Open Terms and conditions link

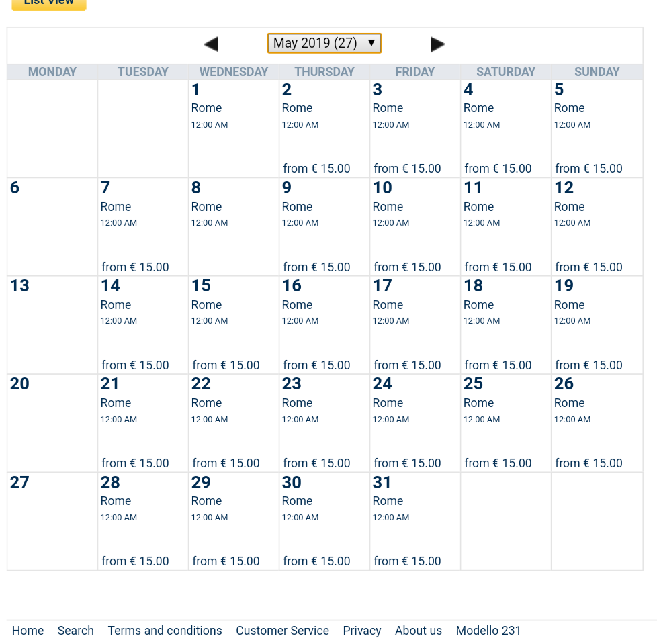click(x=165, y=631)
